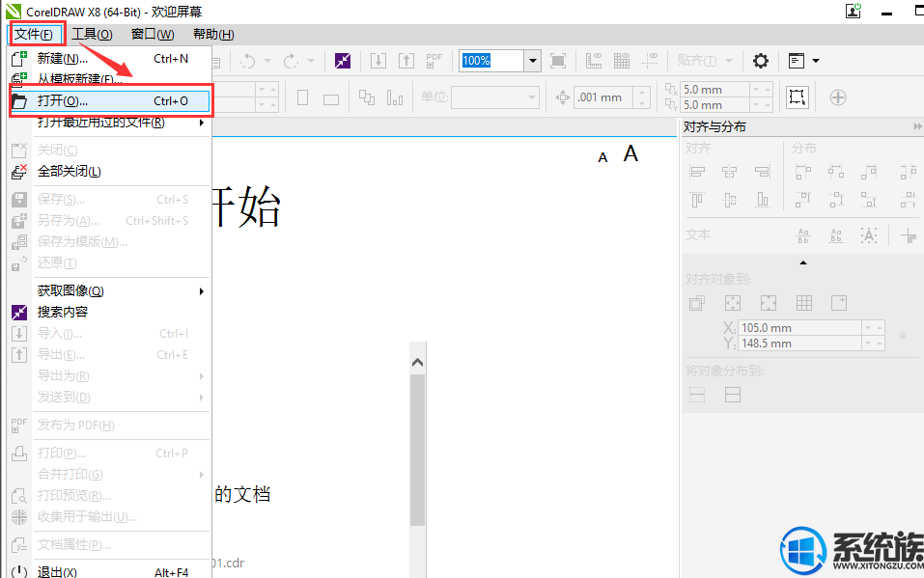This screenshot has height=578, width=924.
Task: Expand the application launcher dropdown arrow
Action: [816, 60]
